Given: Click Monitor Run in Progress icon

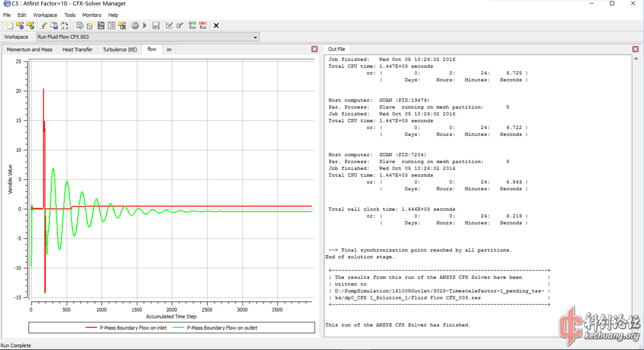Looking at the screenshot, I should 20,26.
